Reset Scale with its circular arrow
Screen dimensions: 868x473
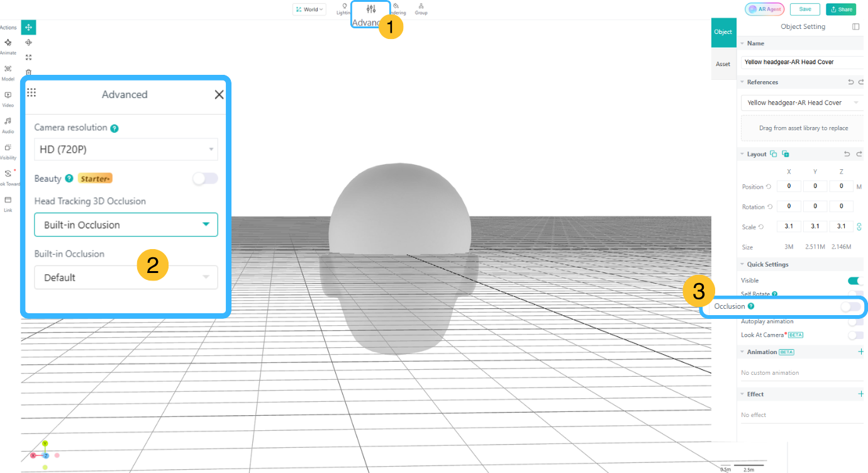click(761, 227)
